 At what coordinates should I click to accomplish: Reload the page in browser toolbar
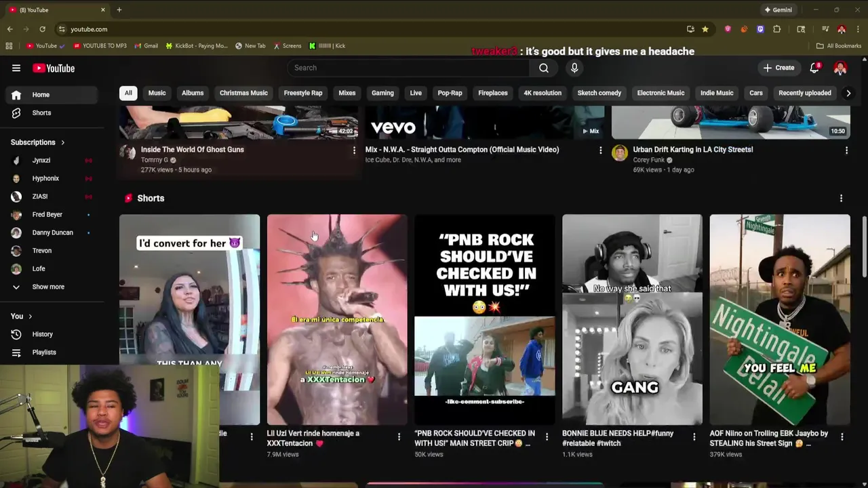pyautogui.click(x=42, y=29)
